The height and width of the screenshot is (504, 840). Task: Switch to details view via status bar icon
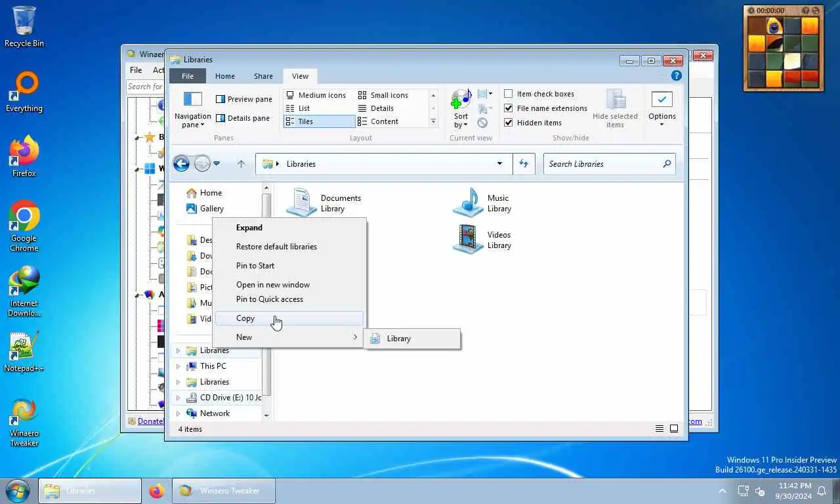pyautogui.click(x=660, y=429)
